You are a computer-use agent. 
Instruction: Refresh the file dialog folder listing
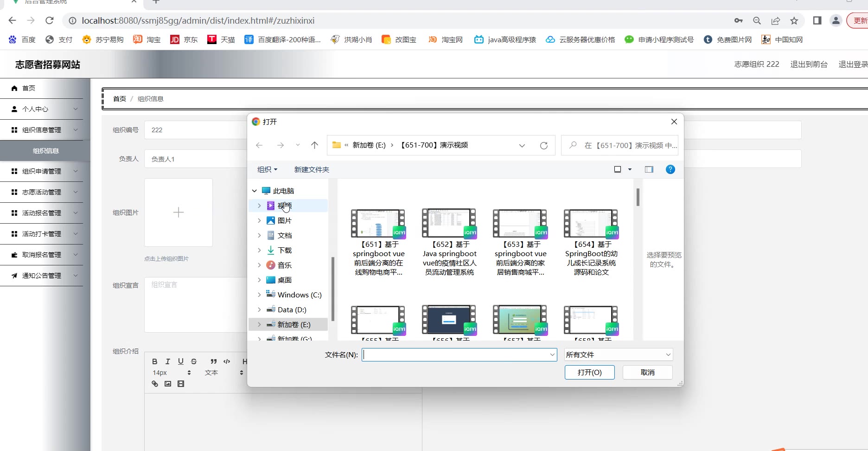pyautogui.click(x=543, y=146)
